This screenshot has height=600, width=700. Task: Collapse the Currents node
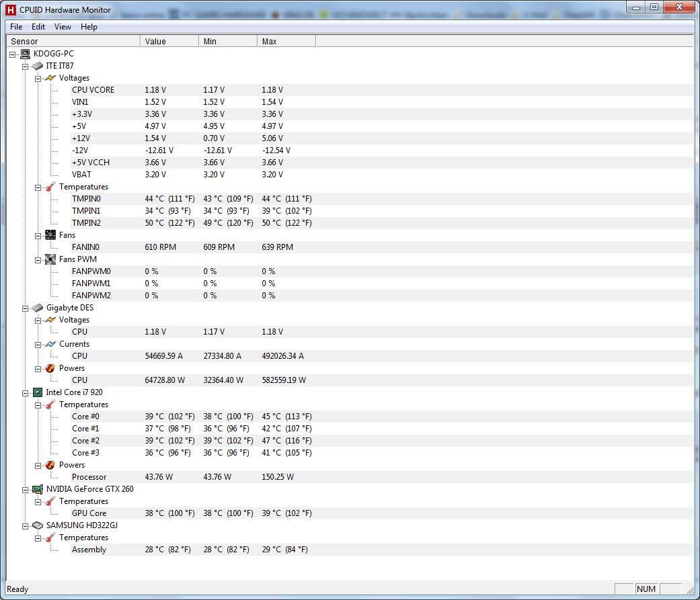click(x=38, y=345)
